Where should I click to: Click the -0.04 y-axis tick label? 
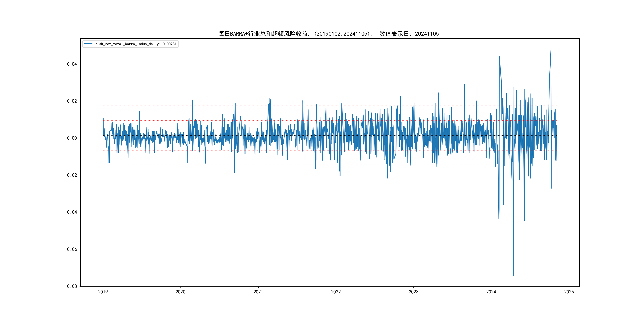pos(71,212)
